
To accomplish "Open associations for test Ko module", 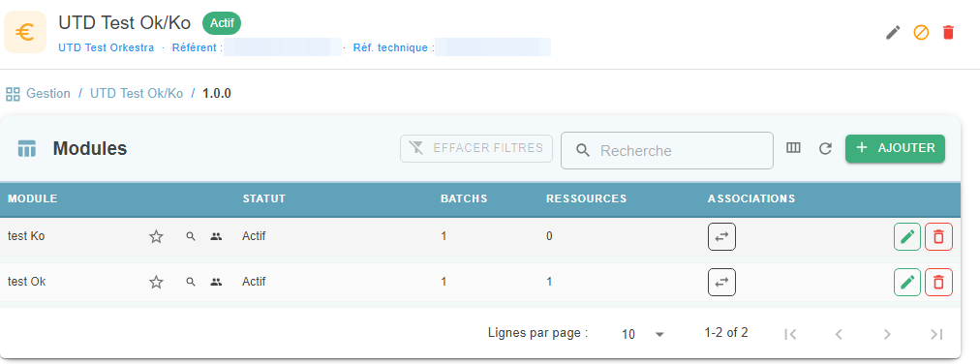I will click(x=721, y=237).
